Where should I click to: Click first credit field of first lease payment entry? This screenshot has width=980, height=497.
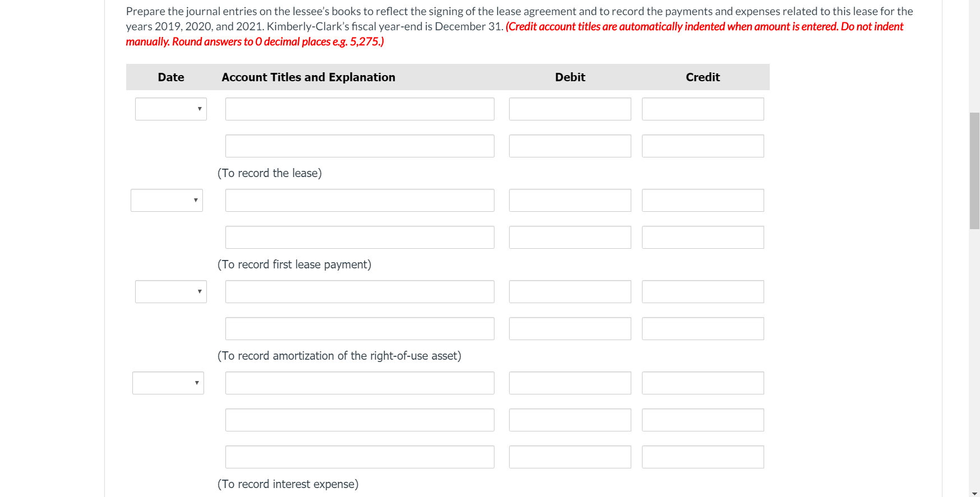[703, 200]
